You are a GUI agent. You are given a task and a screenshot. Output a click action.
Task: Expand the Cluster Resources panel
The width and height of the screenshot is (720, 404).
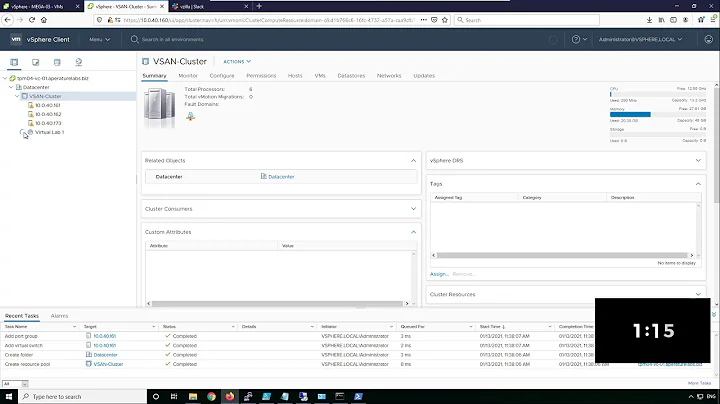pos(698,294)
